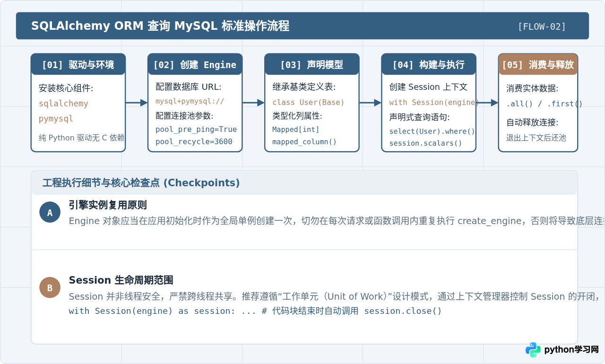605x364 pixels.
Task: Select step header "[04] 构建与执行"
Action: (429, 65)
